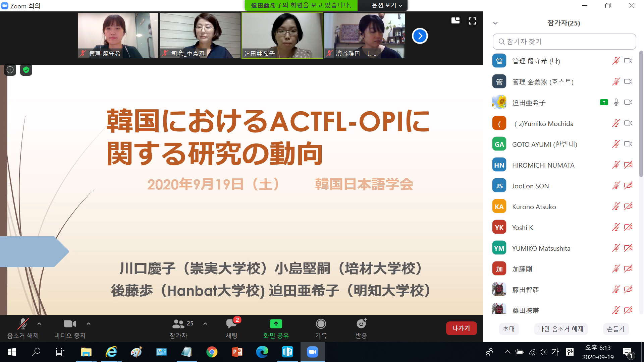Screen dimensions: 644x362
Task: Click 참가자 찾기 search field
Action: (564, 42)
